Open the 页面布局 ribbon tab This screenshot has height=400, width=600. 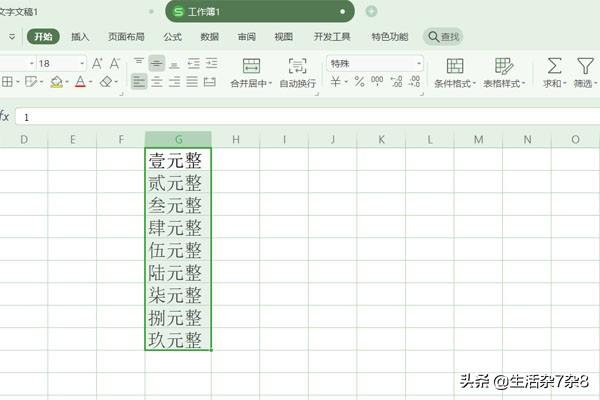pos(126,37)
